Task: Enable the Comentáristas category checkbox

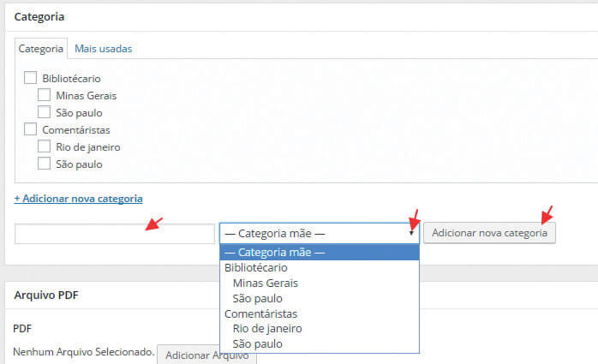Action: pos(31,129)
